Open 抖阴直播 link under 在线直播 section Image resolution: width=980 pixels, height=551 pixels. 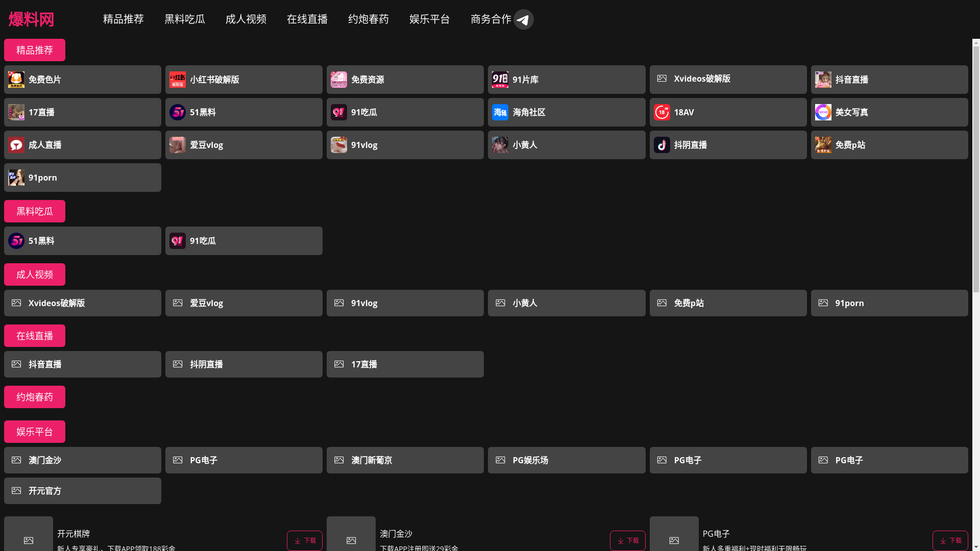244,364
